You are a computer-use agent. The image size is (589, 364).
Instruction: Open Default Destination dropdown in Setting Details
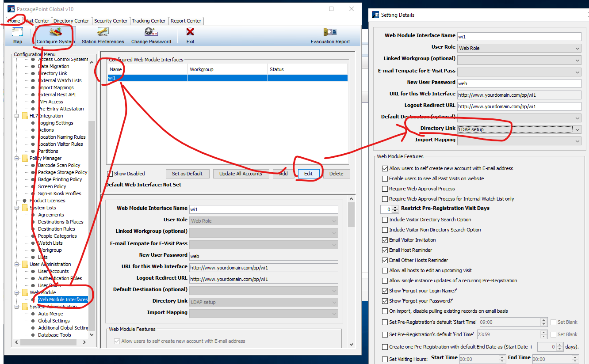[519, 118]
